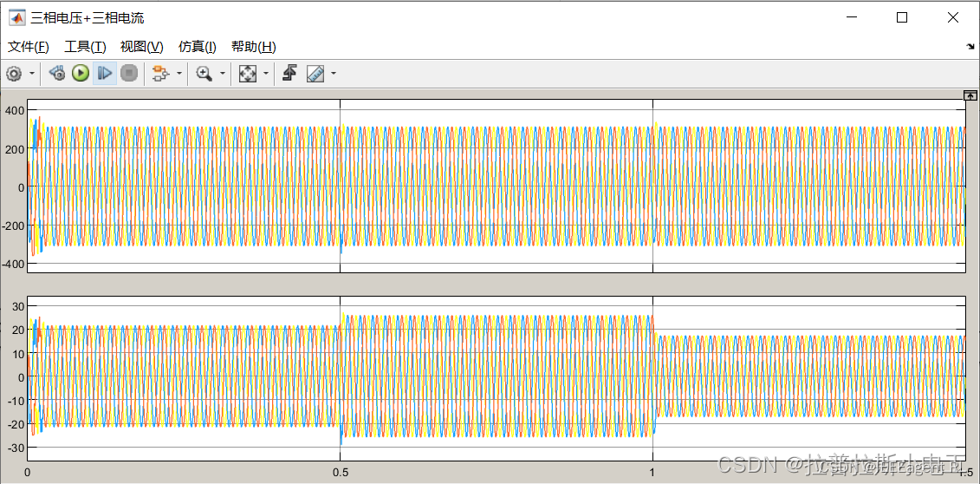The image size is (980, 484).
Task: Minimize the scope window
Action: click(x=853, y=17)
